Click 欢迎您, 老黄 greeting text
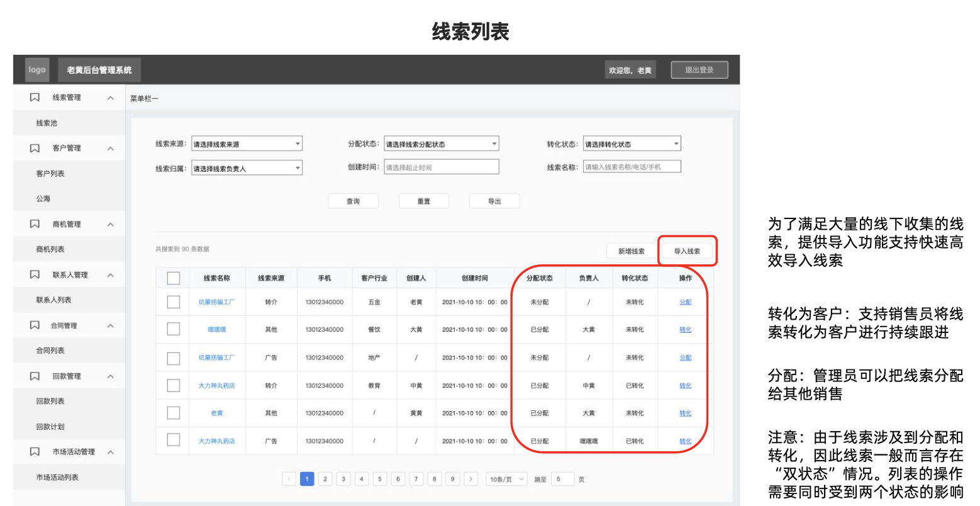Viewport: 980px width, 506px height. coord(630,70)
